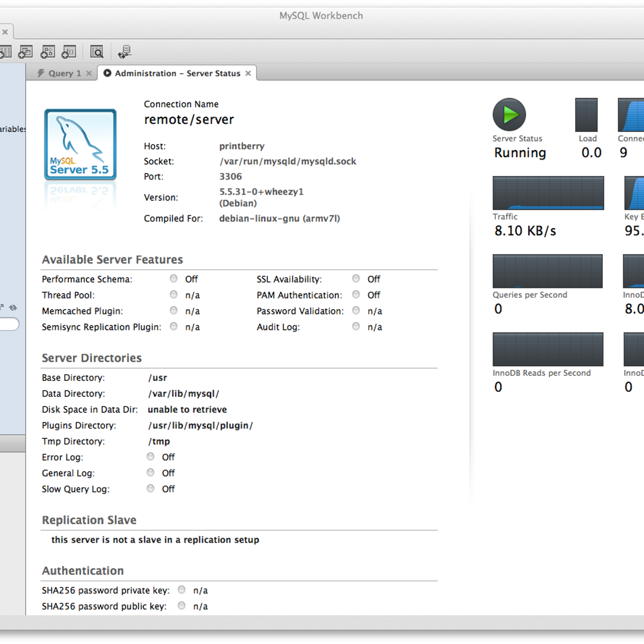Click the Available Server Features heading
The height and width of the screenshot is (644, 644).
(x=112, y=260)
